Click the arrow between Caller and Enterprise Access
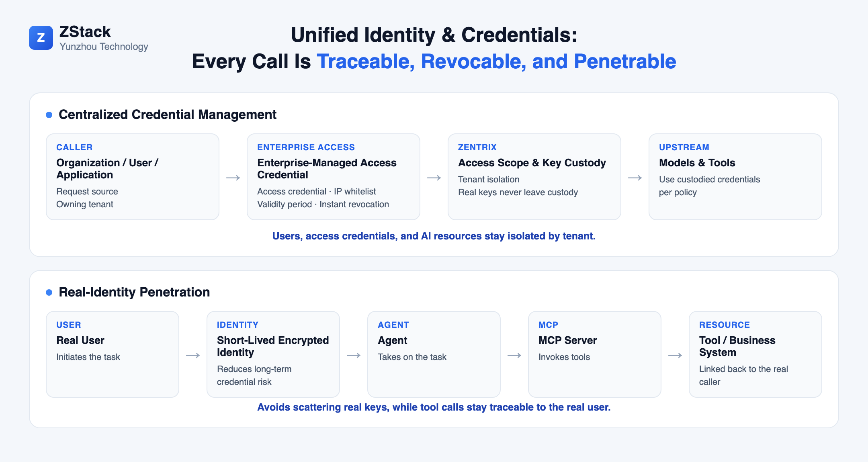The image size is (868, 462). click(x=233, y=178)
